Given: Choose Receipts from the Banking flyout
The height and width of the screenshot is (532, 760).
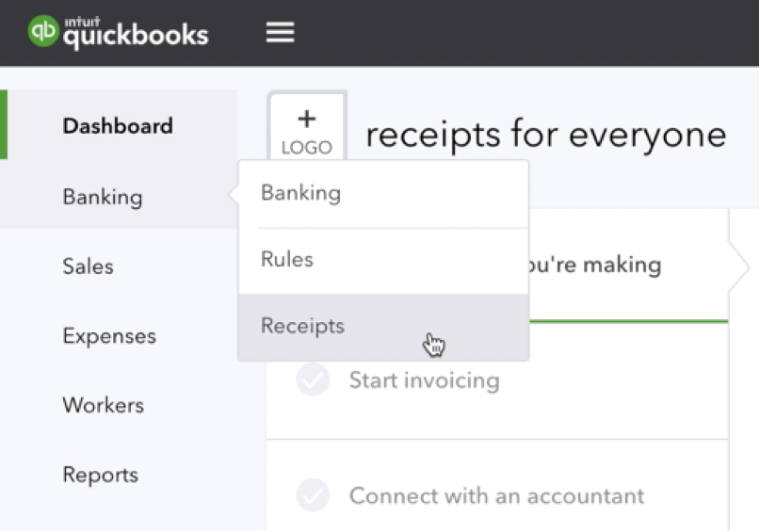Looking at the screenshot, I should [302, 326].
